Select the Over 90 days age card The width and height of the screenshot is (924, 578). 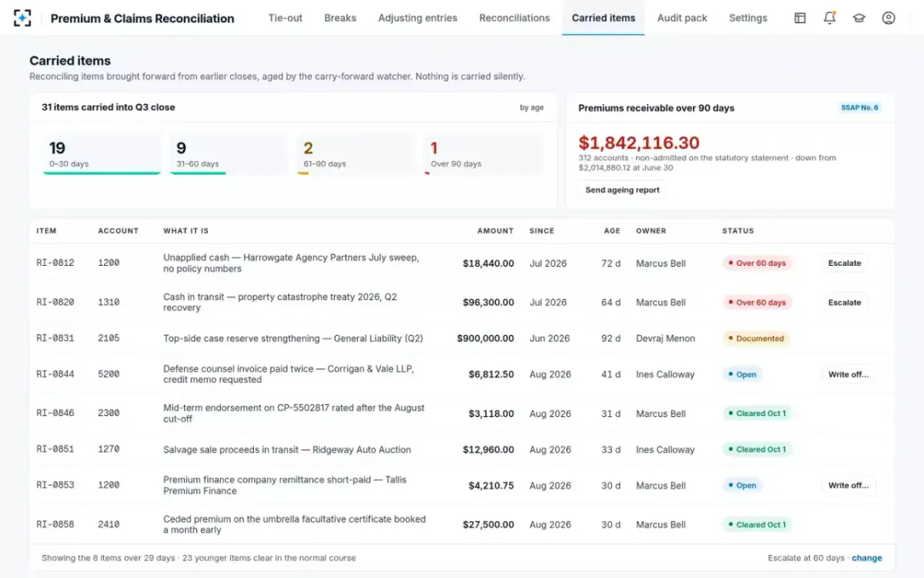coord(484,154)
